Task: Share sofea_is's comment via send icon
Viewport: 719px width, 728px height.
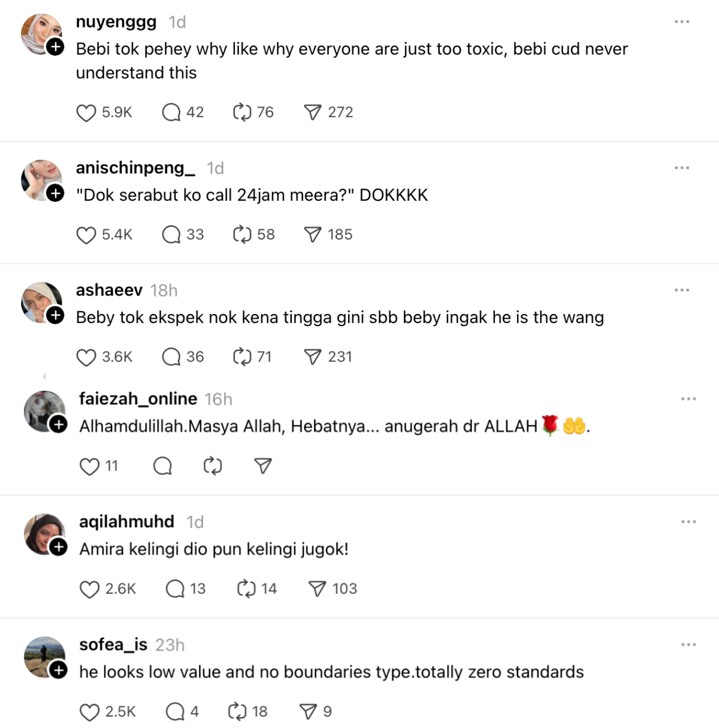Action: pyautogui.click(x=308, y=712)
